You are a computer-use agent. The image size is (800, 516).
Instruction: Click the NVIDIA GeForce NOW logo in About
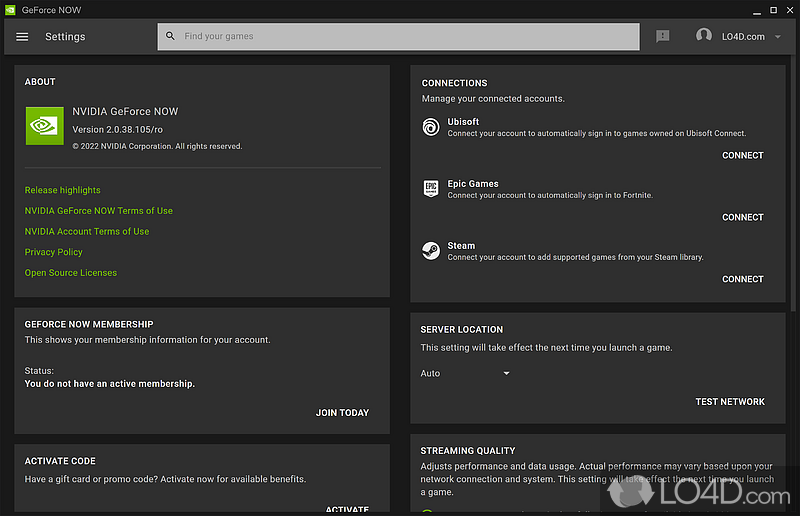[45, 126]
